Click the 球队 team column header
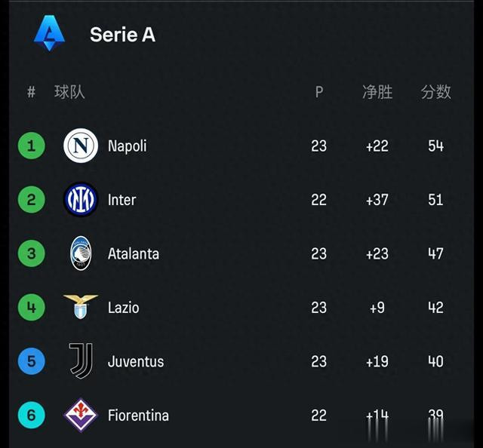This screenshot has width=483, height=448. tap(69, 92)
